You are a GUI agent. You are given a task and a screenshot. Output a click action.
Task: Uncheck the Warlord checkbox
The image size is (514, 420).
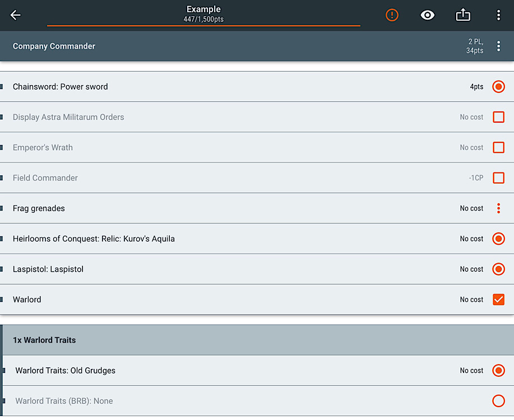pyautogui.click(x=498, y=300)
